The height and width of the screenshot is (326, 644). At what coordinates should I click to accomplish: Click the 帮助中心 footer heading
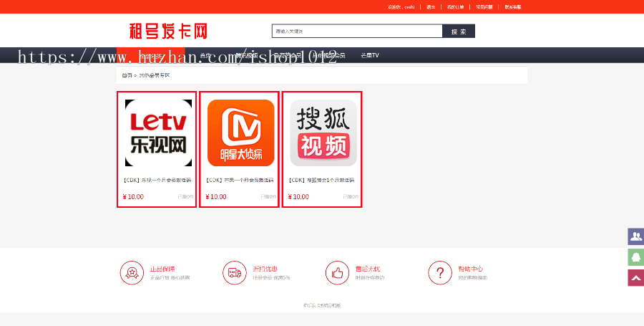pos(471,269)
